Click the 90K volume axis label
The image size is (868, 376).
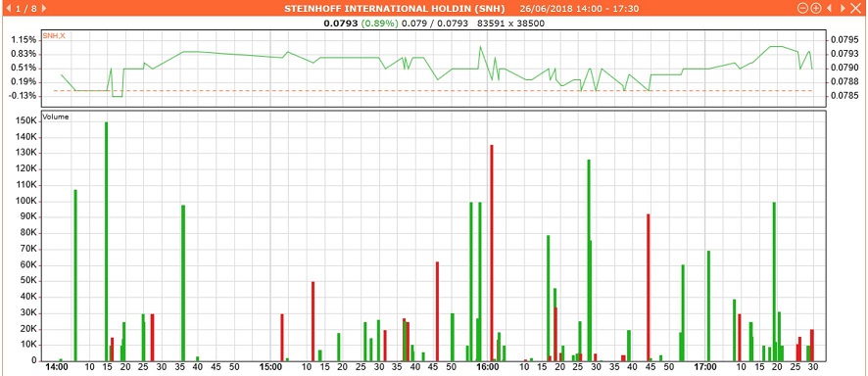click(27, 217)
